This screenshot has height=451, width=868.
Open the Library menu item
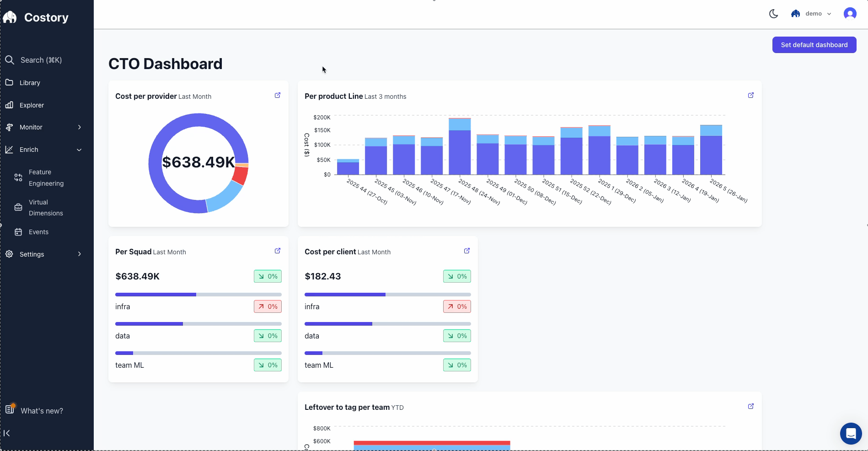(x=29, y=83)
